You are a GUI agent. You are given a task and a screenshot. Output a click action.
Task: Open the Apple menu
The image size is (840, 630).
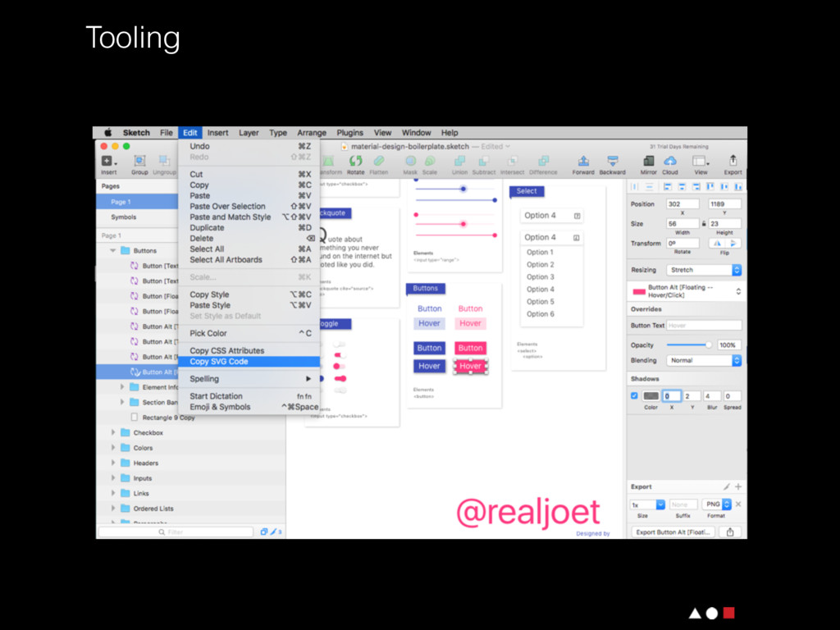click(107, 132)
